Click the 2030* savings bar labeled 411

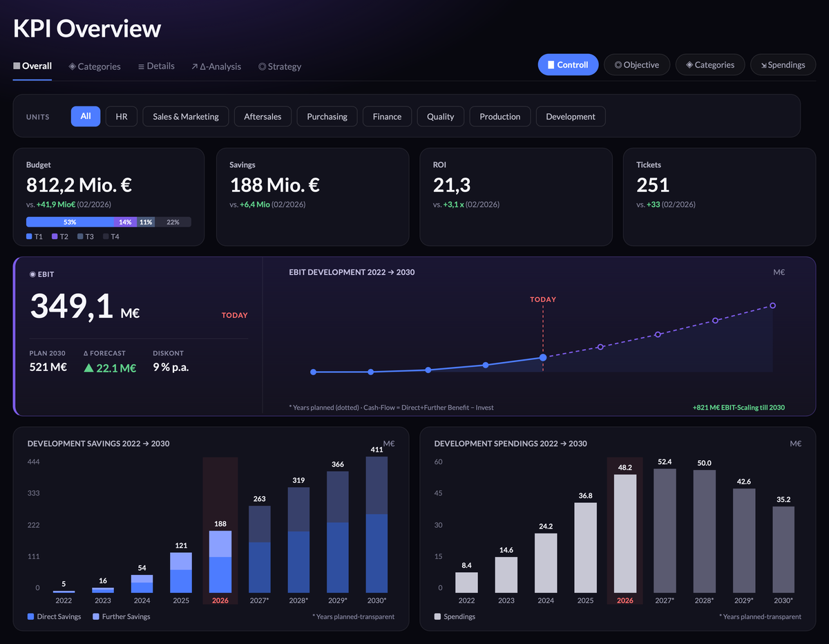[x=377, y=524]
